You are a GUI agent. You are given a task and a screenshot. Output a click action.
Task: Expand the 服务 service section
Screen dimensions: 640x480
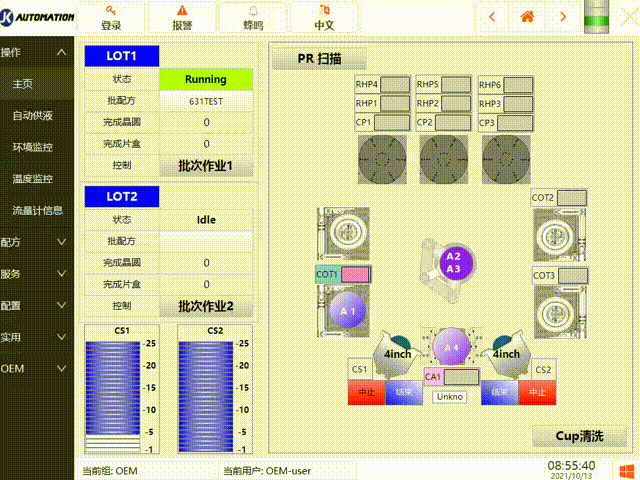pyautogui.click(x=61, y=273)
